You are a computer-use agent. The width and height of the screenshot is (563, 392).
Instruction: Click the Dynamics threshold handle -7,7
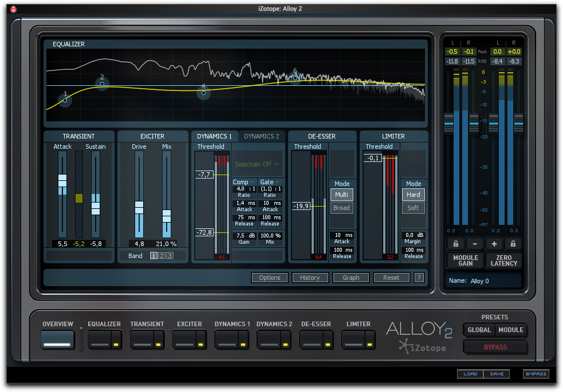[x=204, y=175]
